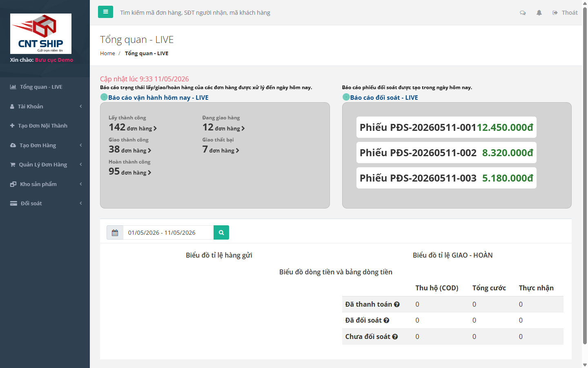
Task: Expand the Kho sản phẩm chevron
Action: 81,184
